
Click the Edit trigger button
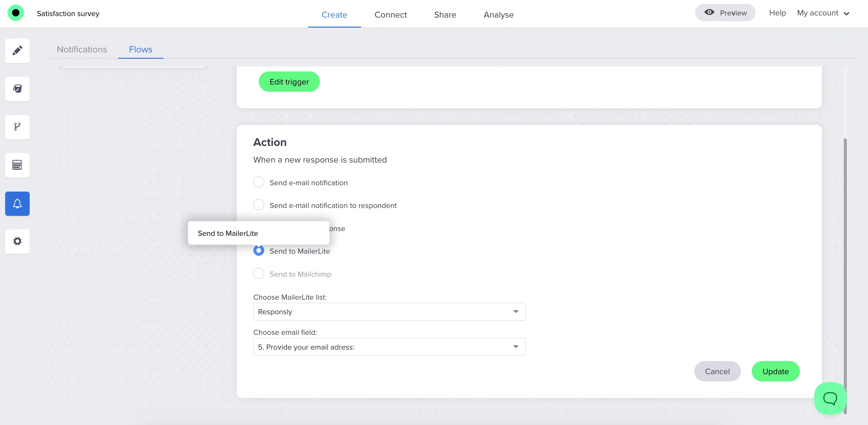(289, 81)
